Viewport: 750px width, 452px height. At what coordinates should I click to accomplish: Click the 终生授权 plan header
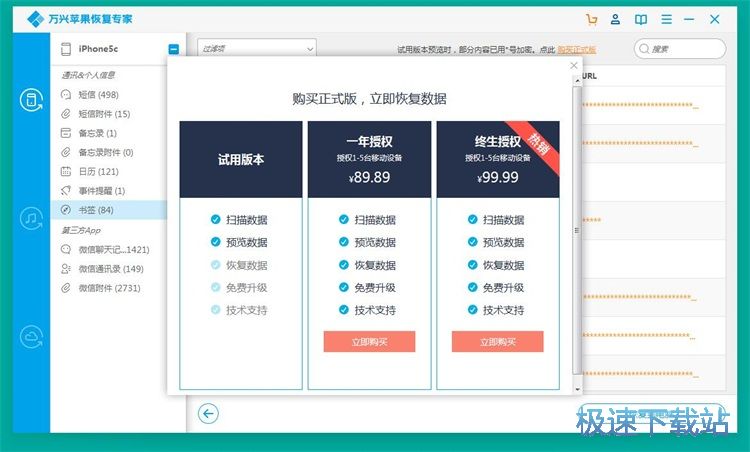pyautogui.click(x=497, y=159)
